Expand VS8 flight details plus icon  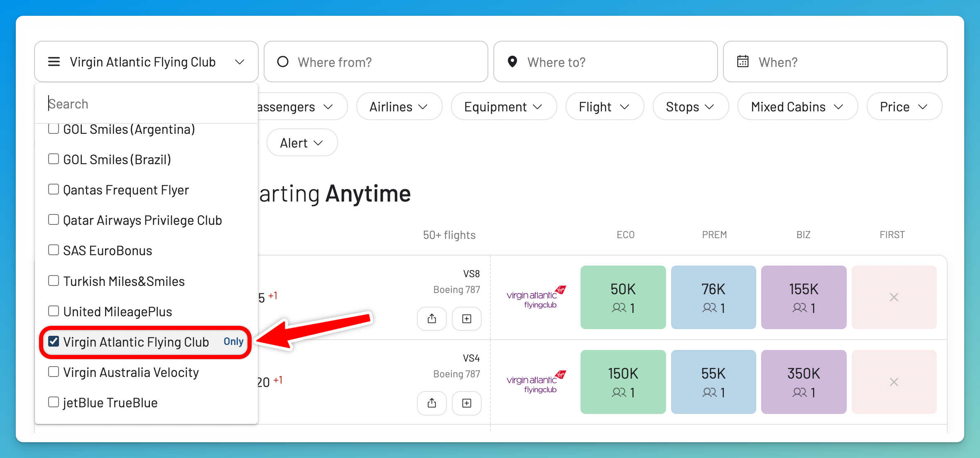[467, 319]
